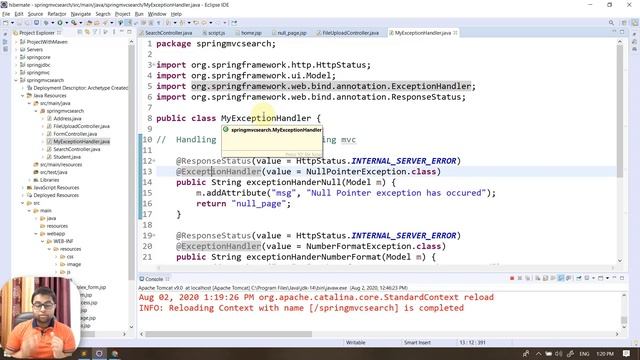Screen dimensions: 640x360
Task: Expand the css folder node
Action: (x=56, y=257)
